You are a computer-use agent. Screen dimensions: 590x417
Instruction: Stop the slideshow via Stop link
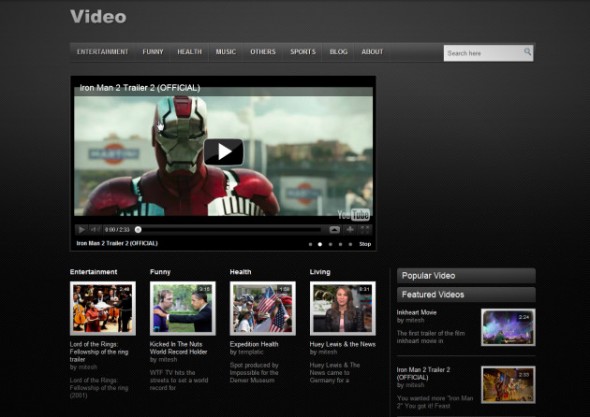365,244
